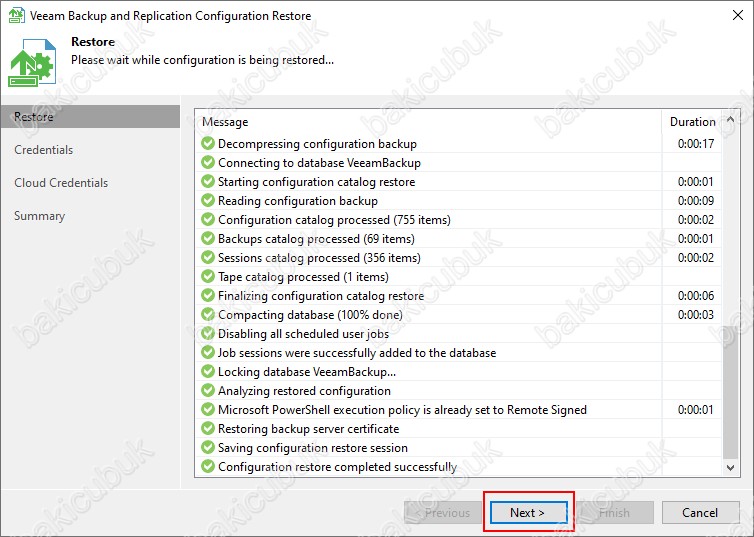Click the scroll down arrow in log
The image size is (754, 537).
coord(730,467)
